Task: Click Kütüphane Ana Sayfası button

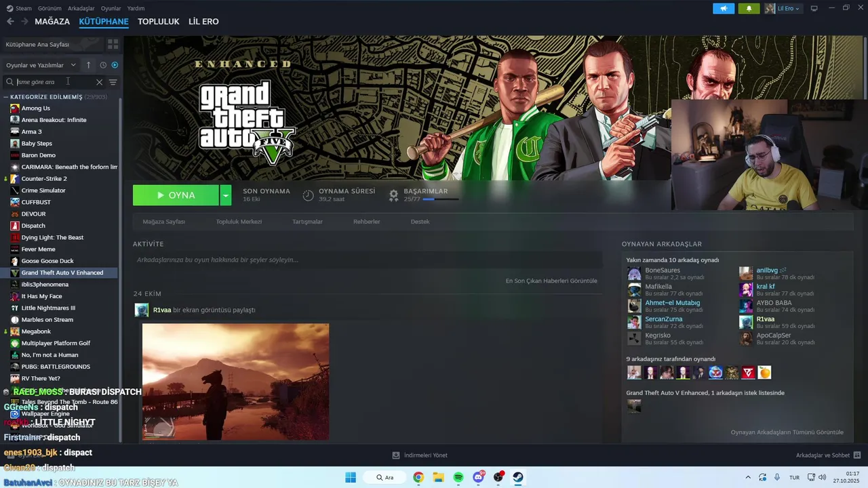Action: coord(53,44)
